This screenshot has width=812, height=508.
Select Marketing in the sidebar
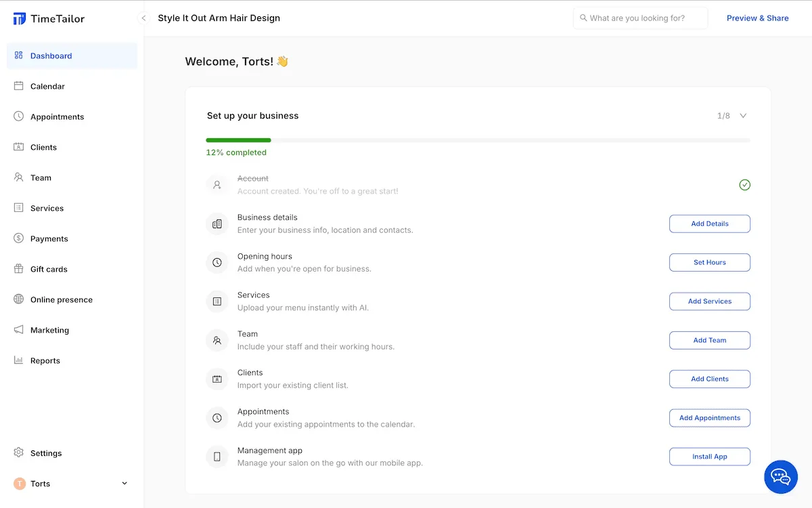(x=72, y=330)
